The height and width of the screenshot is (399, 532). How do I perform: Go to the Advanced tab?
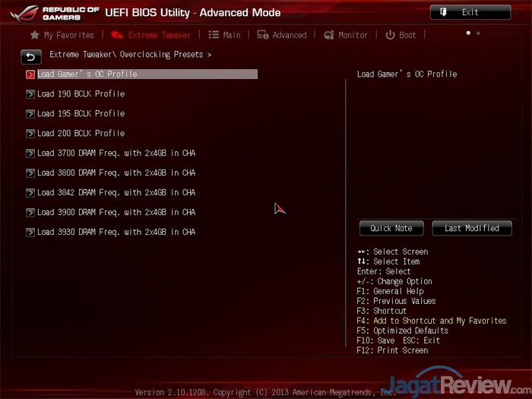[x=282, y=35]
